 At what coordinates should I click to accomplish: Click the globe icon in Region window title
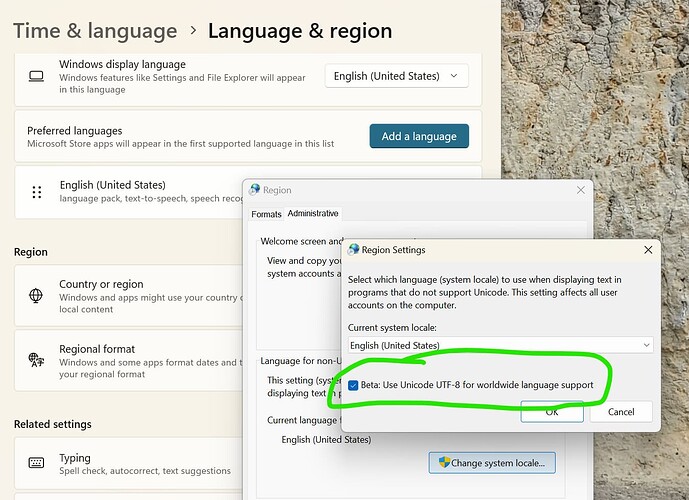click(x=254, y=190)
